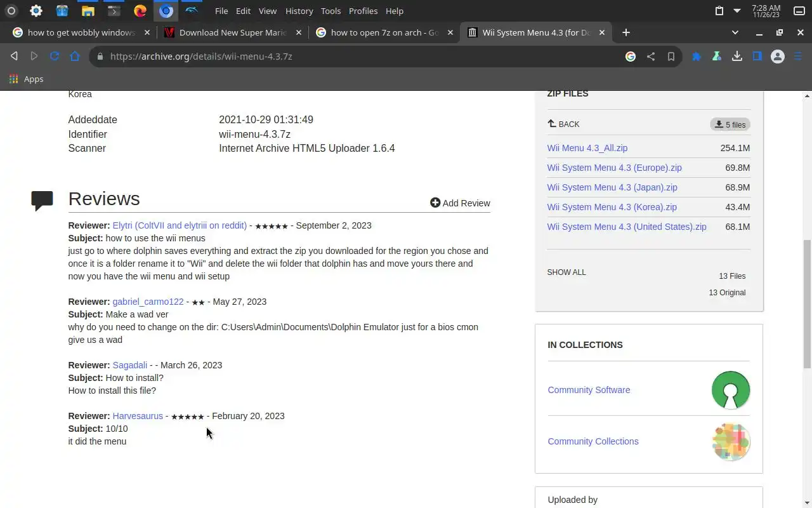Reload the page
812x508 pixels.
click(55, 57)
